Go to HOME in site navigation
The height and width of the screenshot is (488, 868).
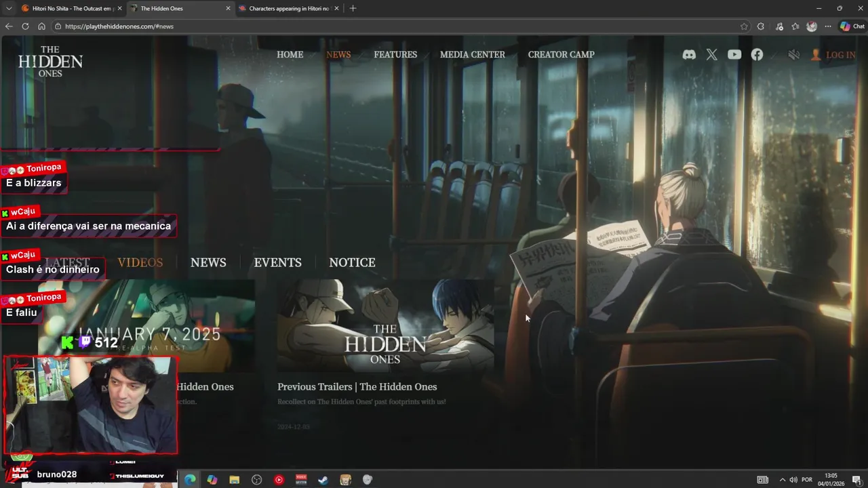(290, 55)
